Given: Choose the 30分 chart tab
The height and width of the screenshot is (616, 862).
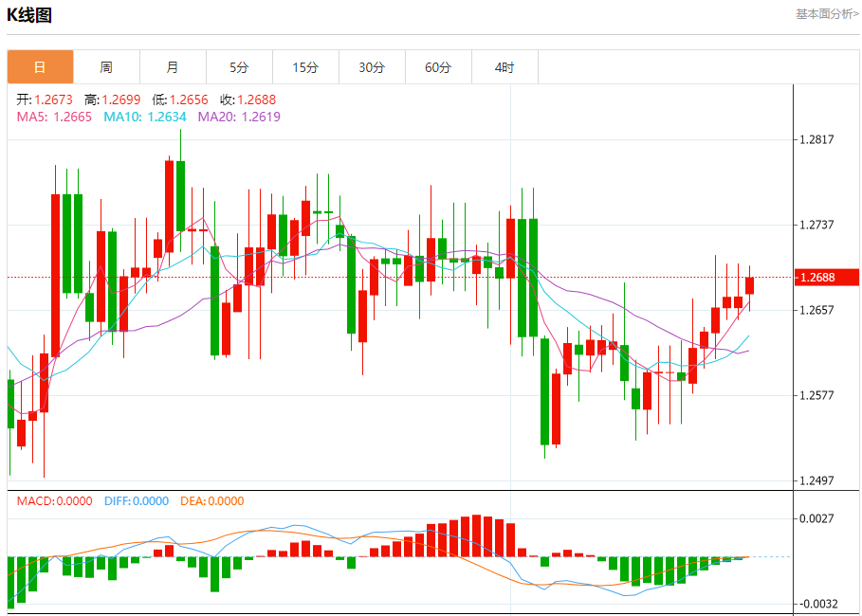Looking at the screenshot, I should click(x=372, y=67).
